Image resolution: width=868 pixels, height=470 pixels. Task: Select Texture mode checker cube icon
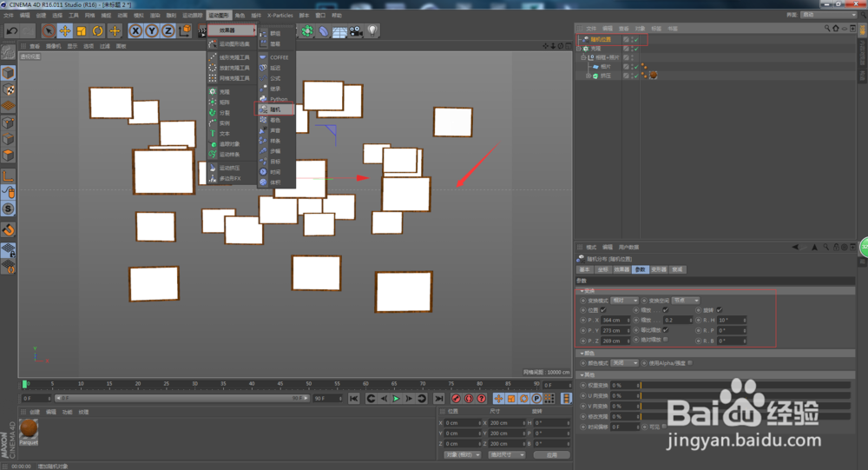coord(9,89)
